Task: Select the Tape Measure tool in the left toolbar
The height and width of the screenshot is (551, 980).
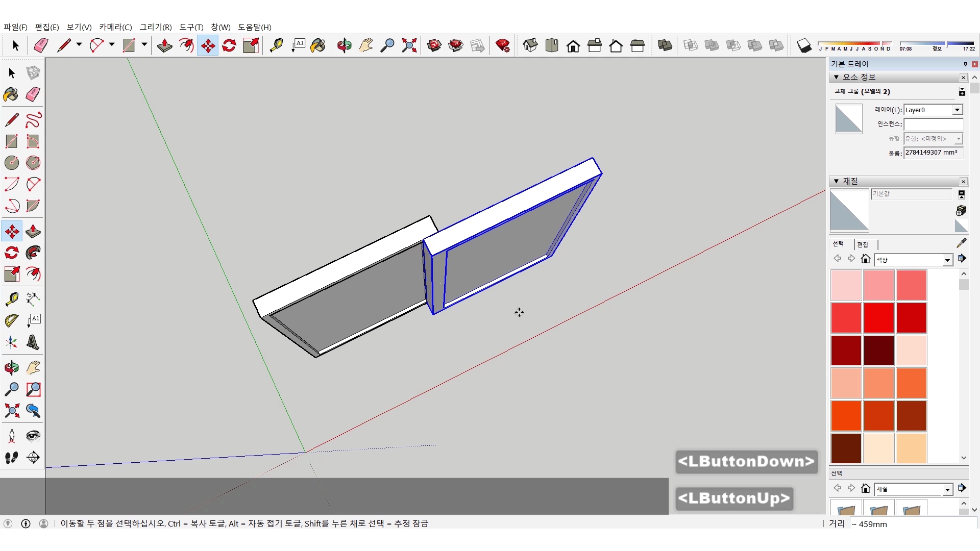Action: [x=12, y=298]
